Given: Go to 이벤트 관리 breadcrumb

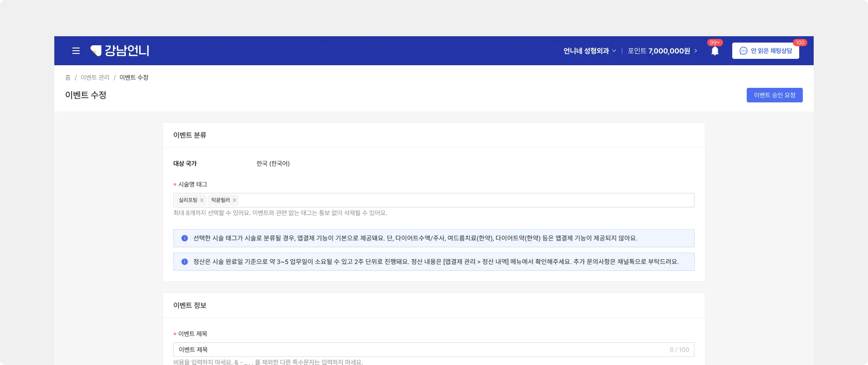Looking at the screenshot, I should point(95,77).
